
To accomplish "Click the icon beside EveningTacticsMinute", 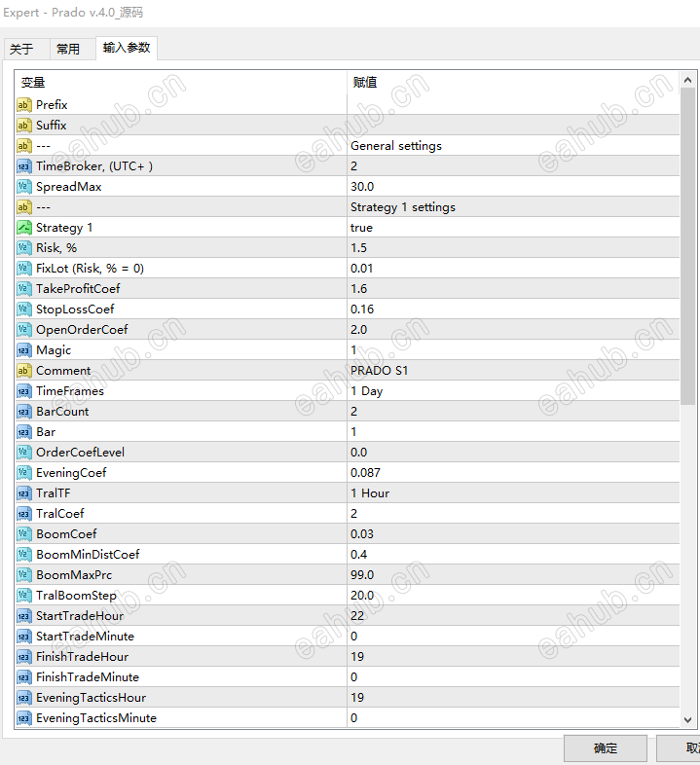I will pos(24,718).
